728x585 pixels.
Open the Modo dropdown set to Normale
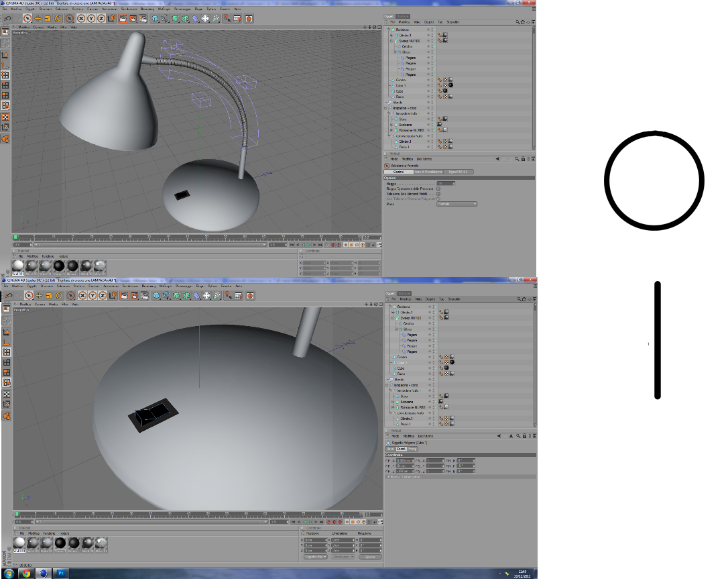[x=457, y=204]
